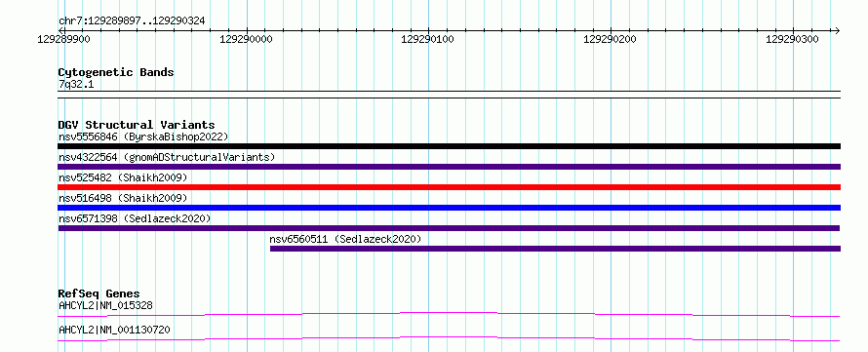The height and width of the screenshot is (352, 868).
Task: Click the purple nsv6571398 variant bar
Action: (449, 228)
